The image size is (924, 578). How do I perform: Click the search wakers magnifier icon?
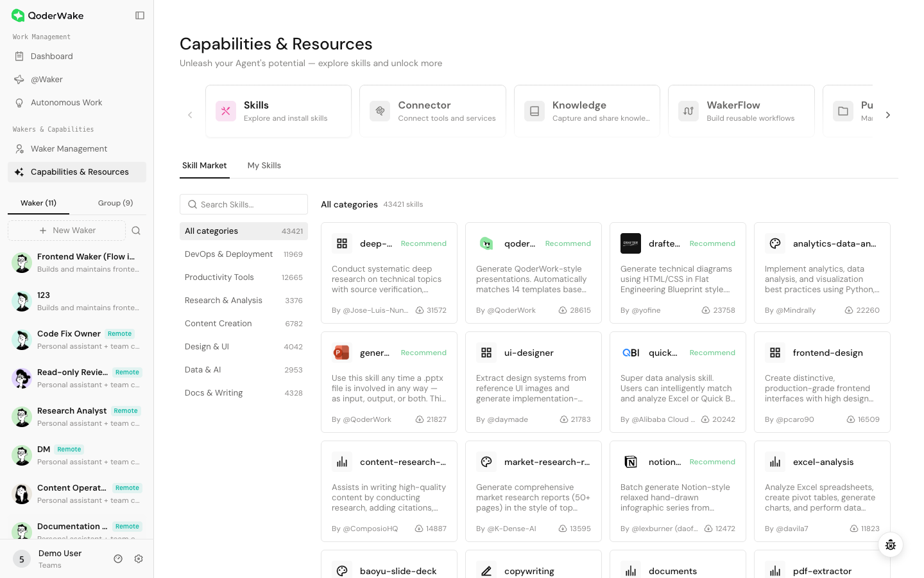[136, 231]
